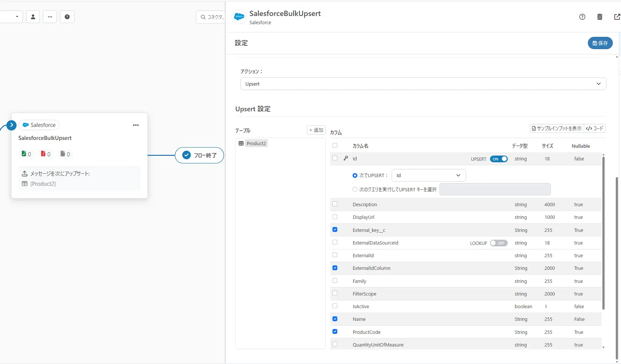The image size is (621, 364).
Task: Enable LOOKUP for ExternalDataSourceId
Action: click(x=499, y=243)
